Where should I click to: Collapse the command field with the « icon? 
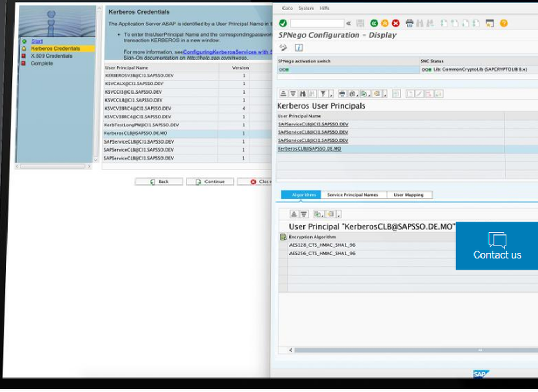click(x=349, y=23)
